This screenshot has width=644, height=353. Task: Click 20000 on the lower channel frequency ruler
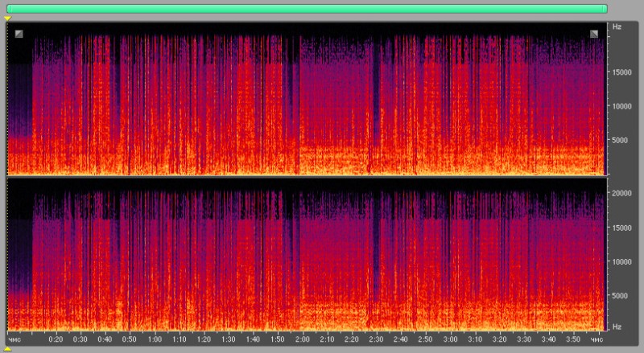621,193
